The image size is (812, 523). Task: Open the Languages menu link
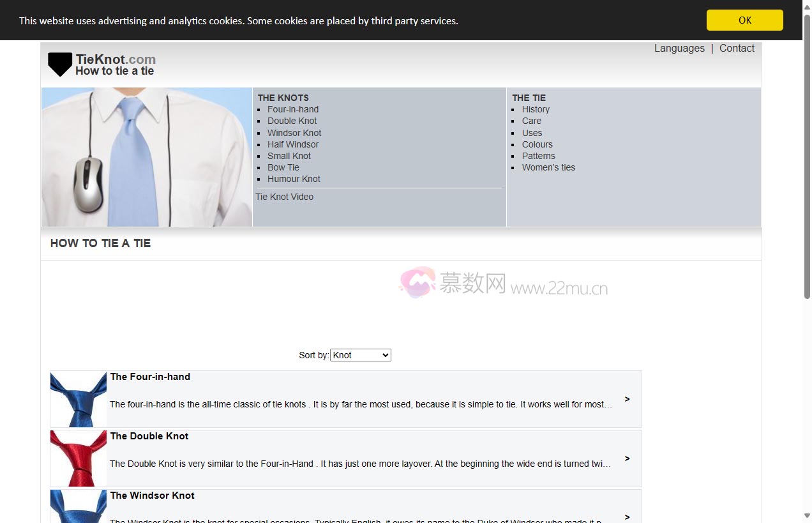click(x=679, y=49)
